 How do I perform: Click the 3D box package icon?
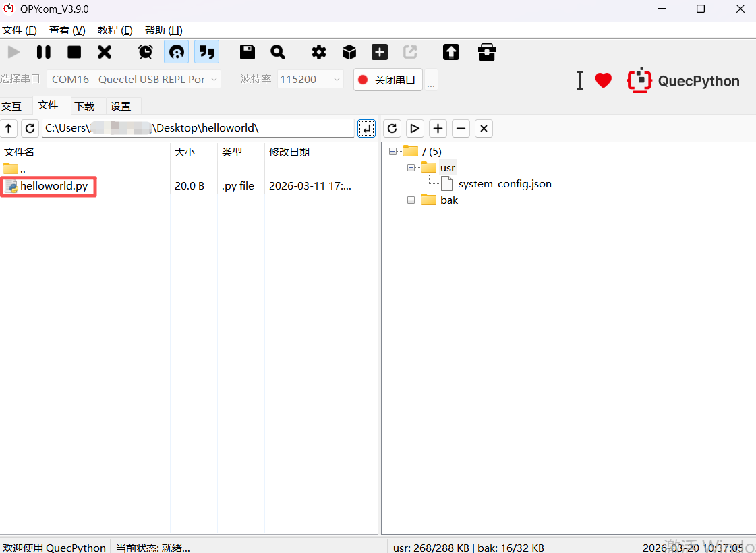tap(349, 52)
